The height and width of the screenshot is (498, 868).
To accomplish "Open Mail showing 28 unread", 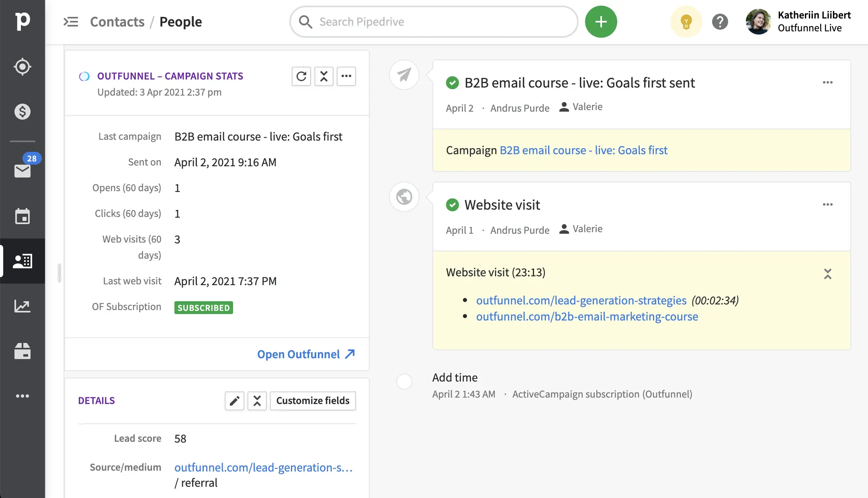I will pyautogui.click(x=23, y=170).
